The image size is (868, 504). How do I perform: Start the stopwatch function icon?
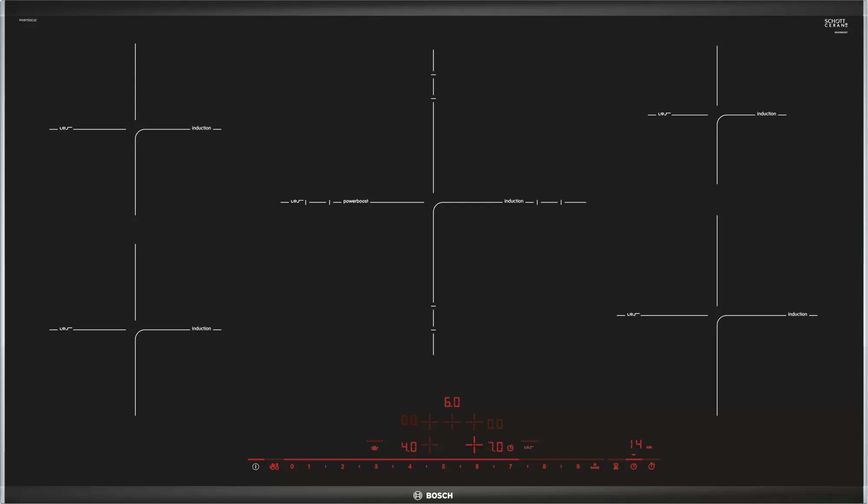pyautogui.click(x=651, y=466)
